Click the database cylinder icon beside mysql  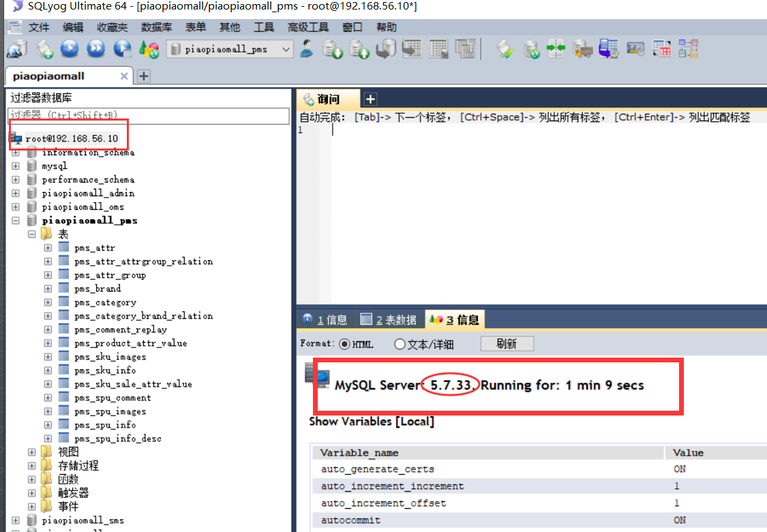pos(32,166)
